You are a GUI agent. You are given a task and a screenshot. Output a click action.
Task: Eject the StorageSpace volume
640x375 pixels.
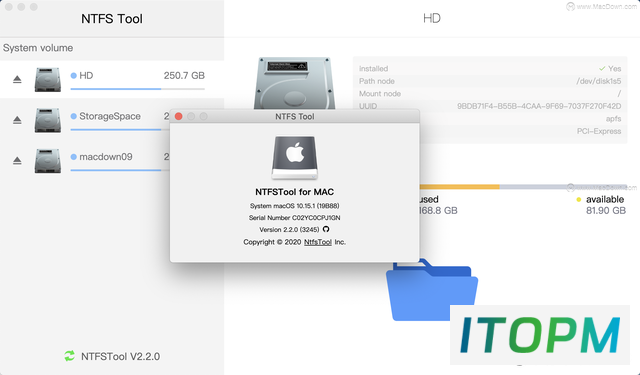(17, 120)
